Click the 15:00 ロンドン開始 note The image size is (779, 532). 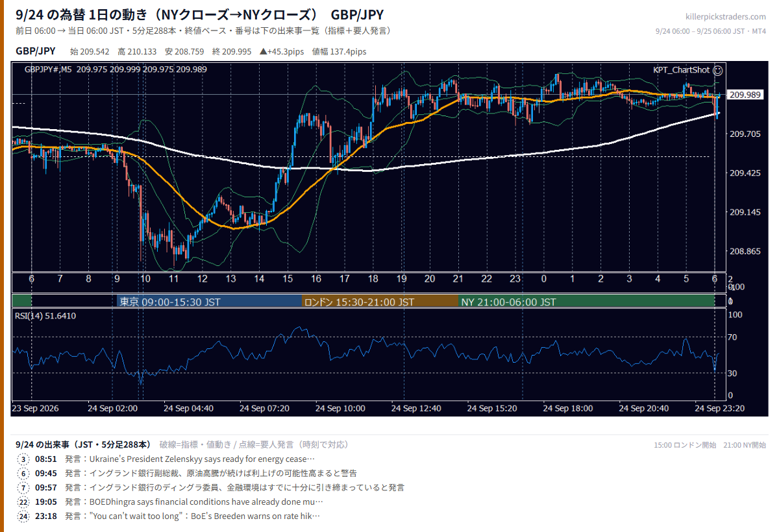[x=685, y=445]
